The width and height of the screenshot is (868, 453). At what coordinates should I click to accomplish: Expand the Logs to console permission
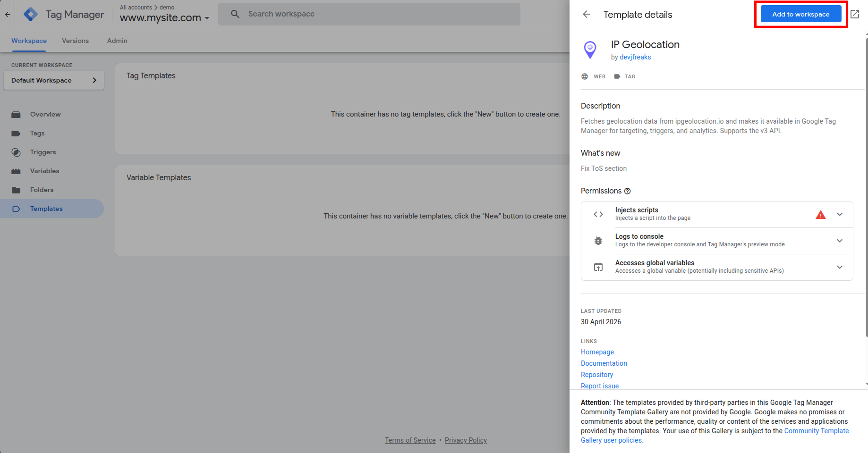pos(840,241)
